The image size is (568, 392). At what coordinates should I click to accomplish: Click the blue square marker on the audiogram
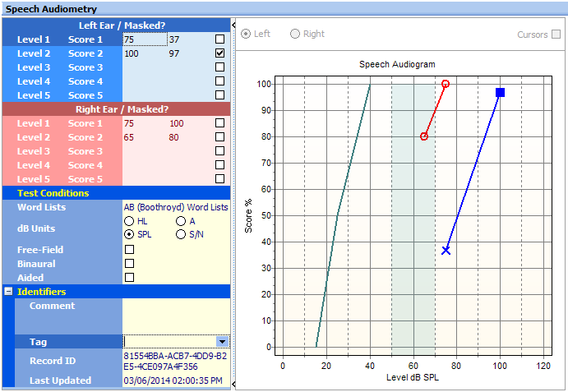tap(500, 92)
